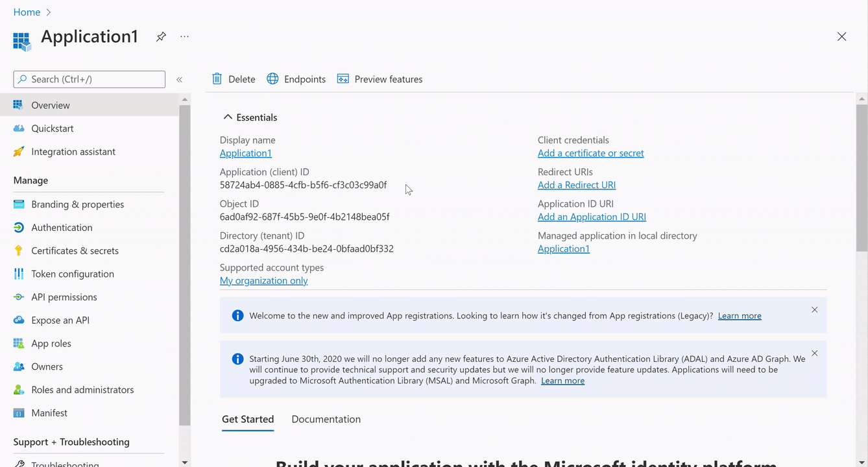Dismiss the App registrations welcome banner
This screenshot has height=467, width=868.
(815, 310)
